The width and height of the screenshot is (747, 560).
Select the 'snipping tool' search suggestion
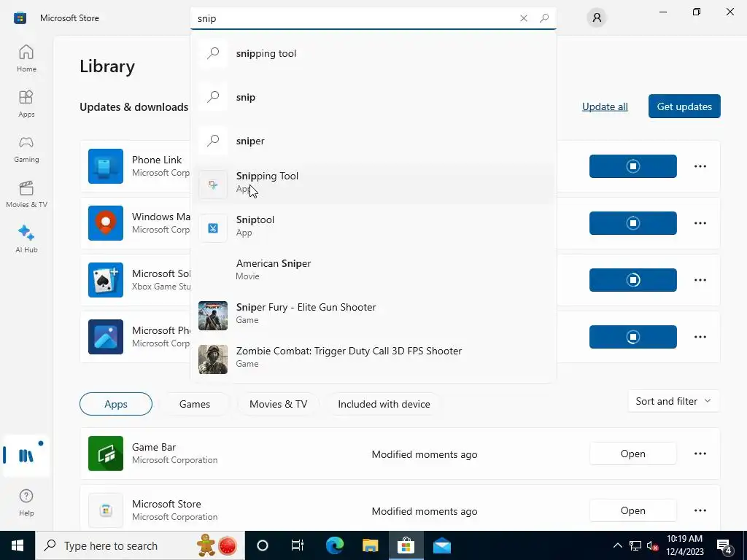point(373,53)
